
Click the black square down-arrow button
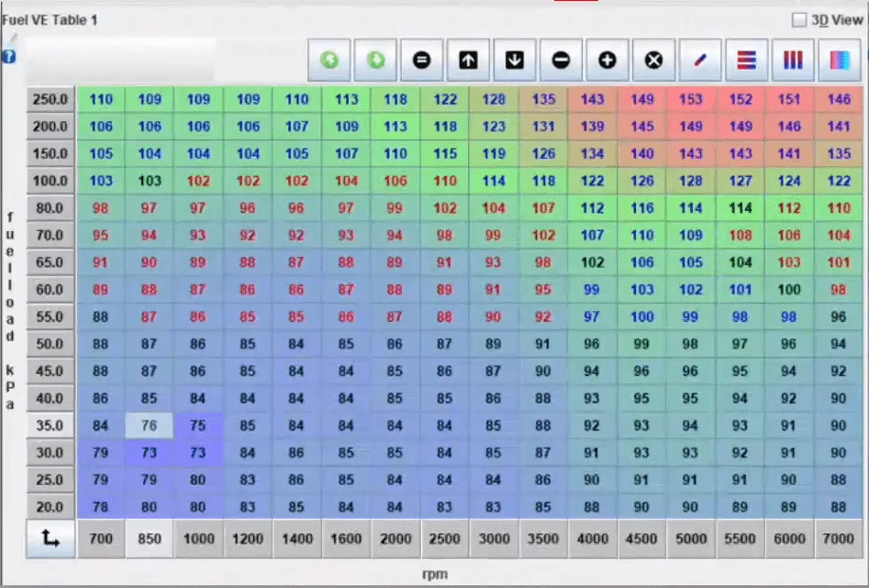[x=515, y=60]
